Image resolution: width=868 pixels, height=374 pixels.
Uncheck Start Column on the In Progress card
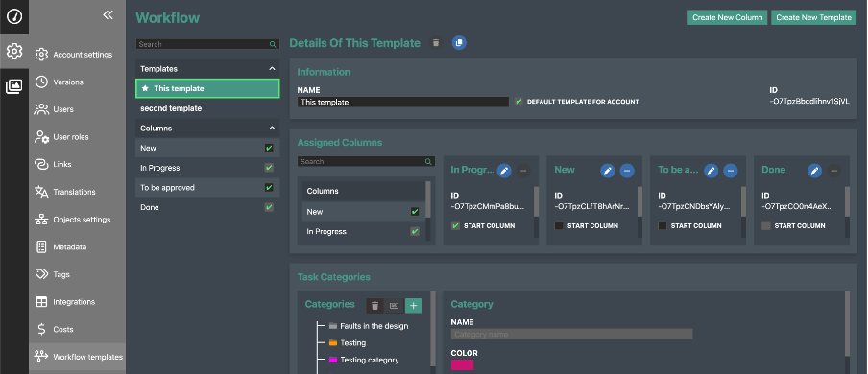pos(455,225)
